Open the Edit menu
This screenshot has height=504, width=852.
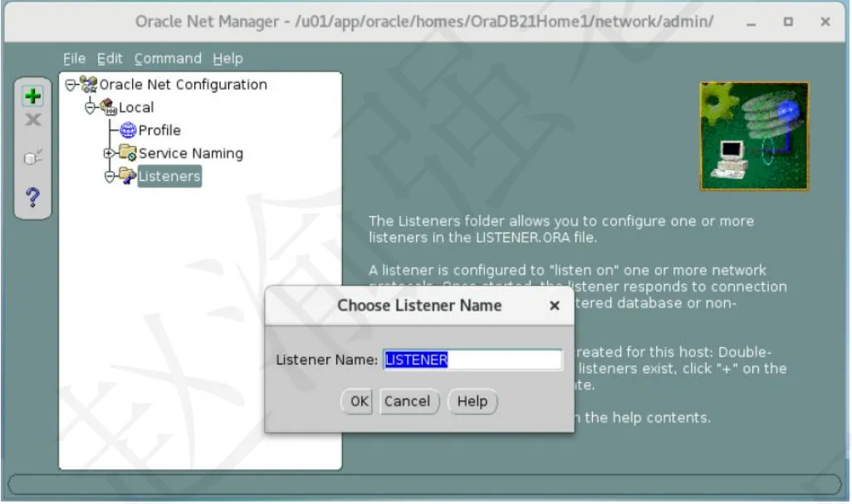[x=110, y=59]
